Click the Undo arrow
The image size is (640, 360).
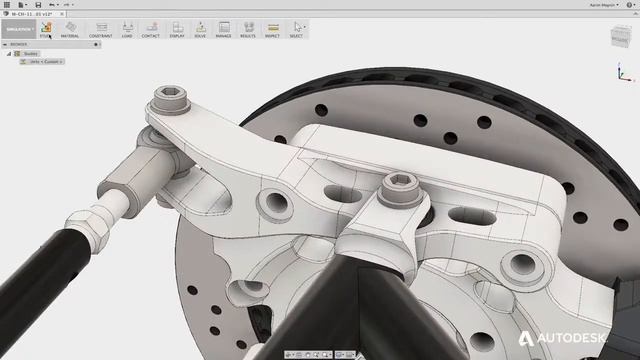tap(53, 5)
